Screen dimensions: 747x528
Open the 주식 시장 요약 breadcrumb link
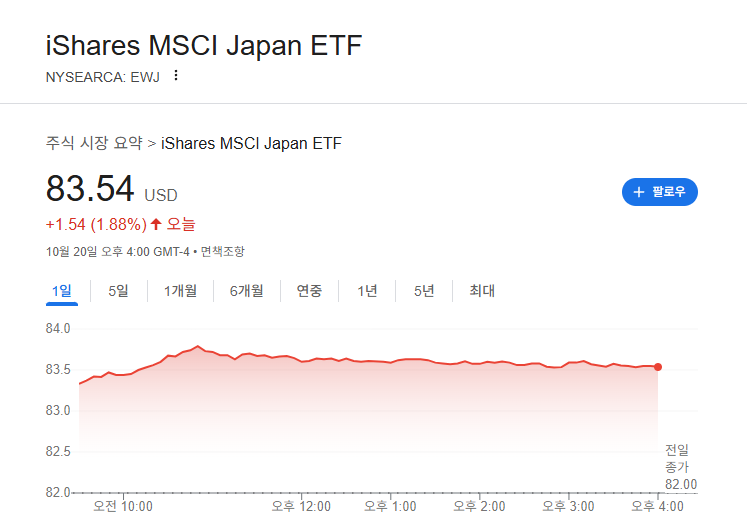click(x=94, y=143)
